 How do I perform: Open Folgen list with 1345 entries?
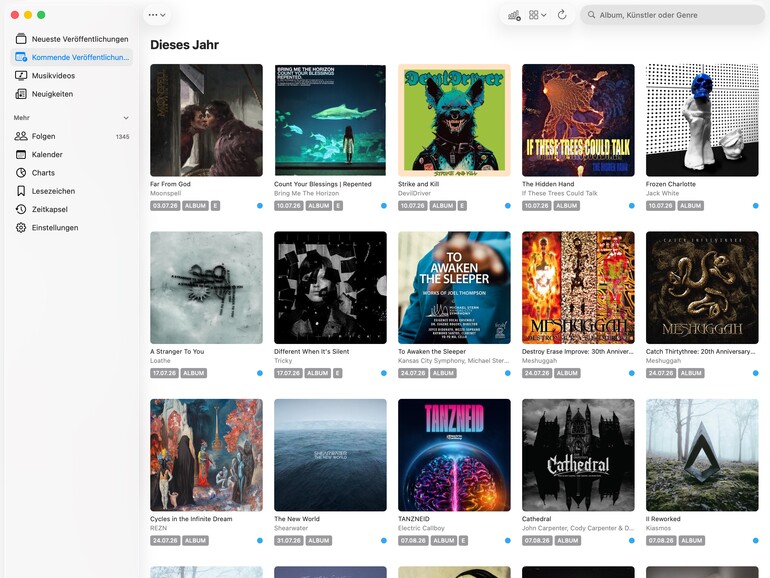click(72, 137)
